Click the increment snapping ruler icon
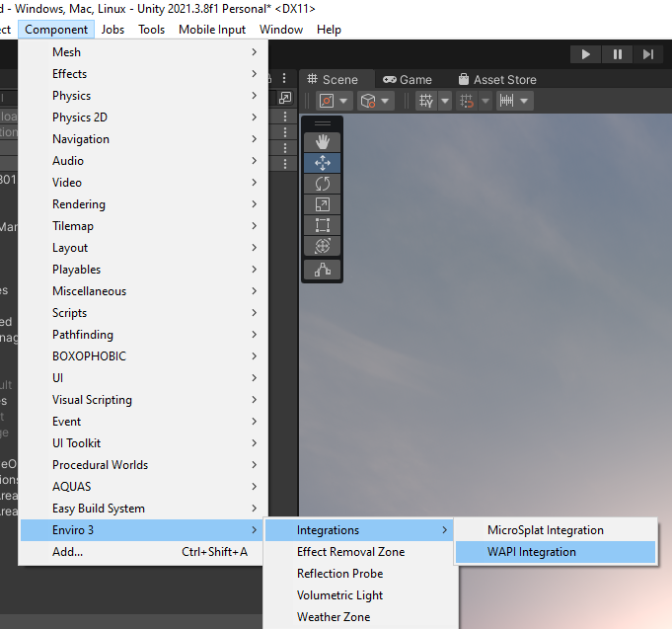The width and height of the screenshot is (672, 629). (506, 101)
